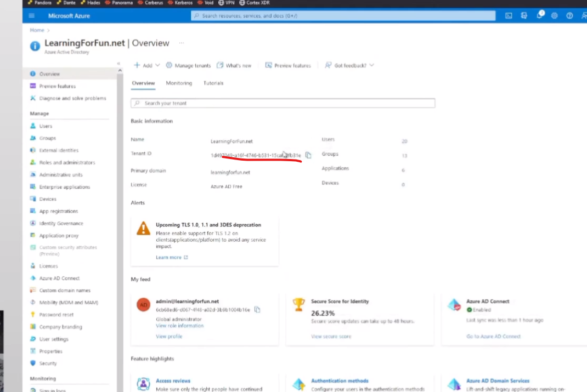Open Authentication methods feature link

click(x=340, y=381)
